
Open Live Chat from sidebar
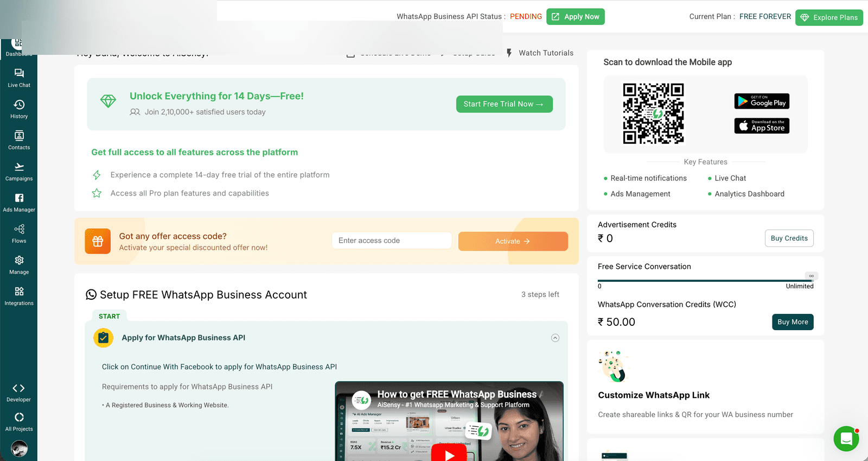pos(19,78)
